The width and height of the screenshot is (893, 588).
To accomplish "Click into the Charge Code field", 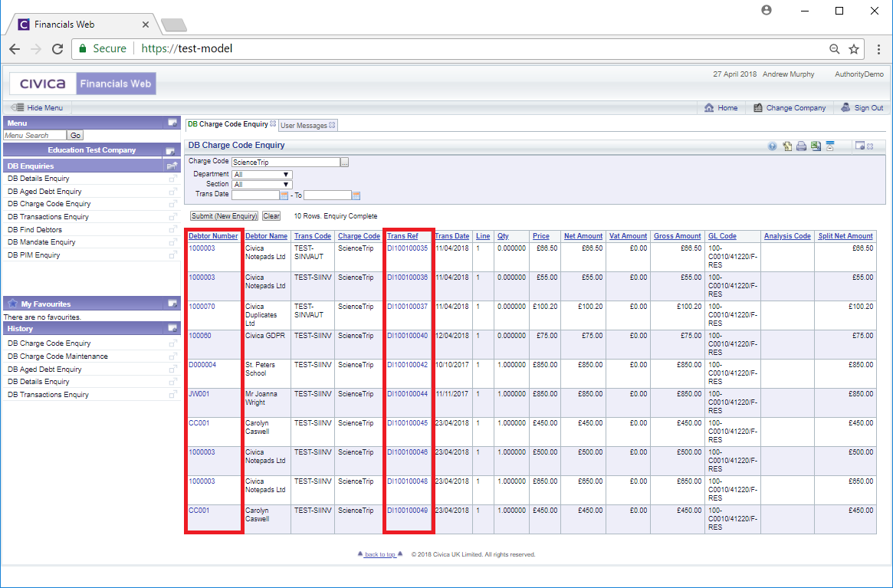I will 286,163.
